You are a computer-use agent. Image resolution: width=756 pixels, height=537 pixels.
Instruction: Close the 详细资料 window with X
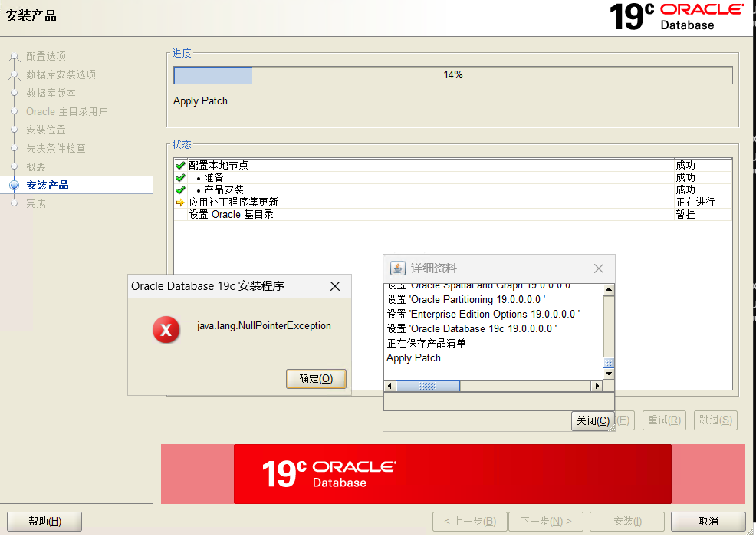pos(599,268)
